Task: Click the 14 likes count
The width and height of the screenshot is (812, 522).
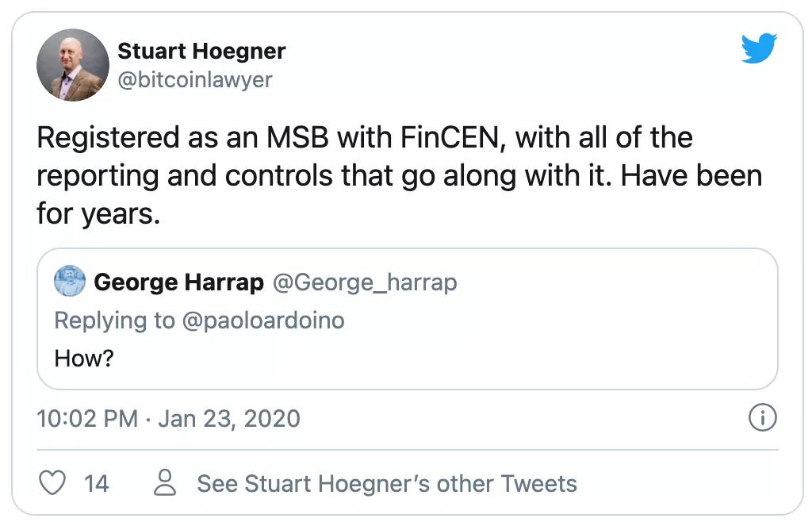Action: pos(96,483)
